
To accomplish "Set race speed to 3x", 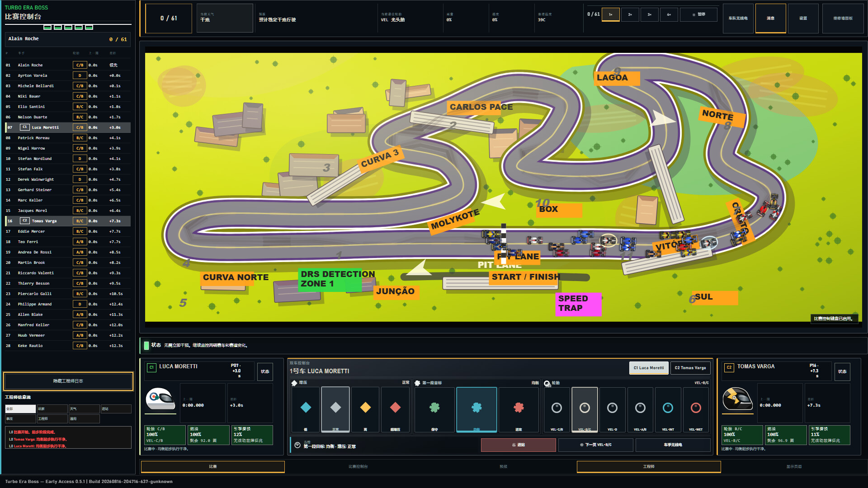I will [x=650, y=14].
